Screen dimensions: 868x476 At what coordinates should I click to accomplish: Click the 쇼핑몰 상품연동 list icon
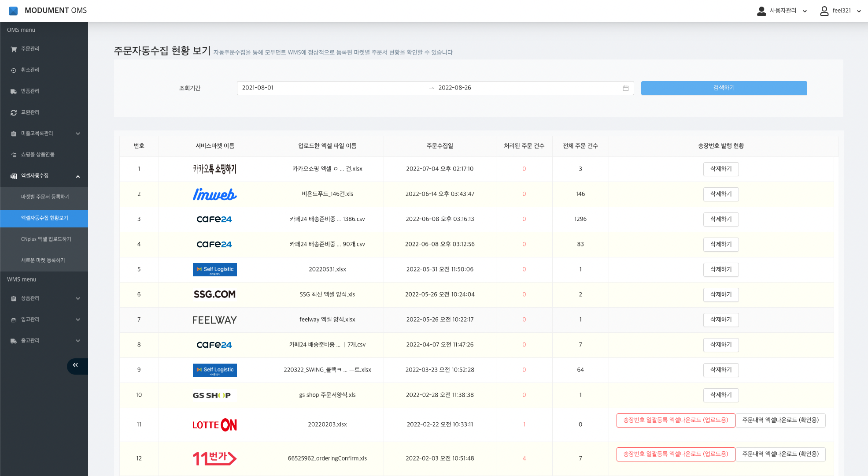point(14,155)
